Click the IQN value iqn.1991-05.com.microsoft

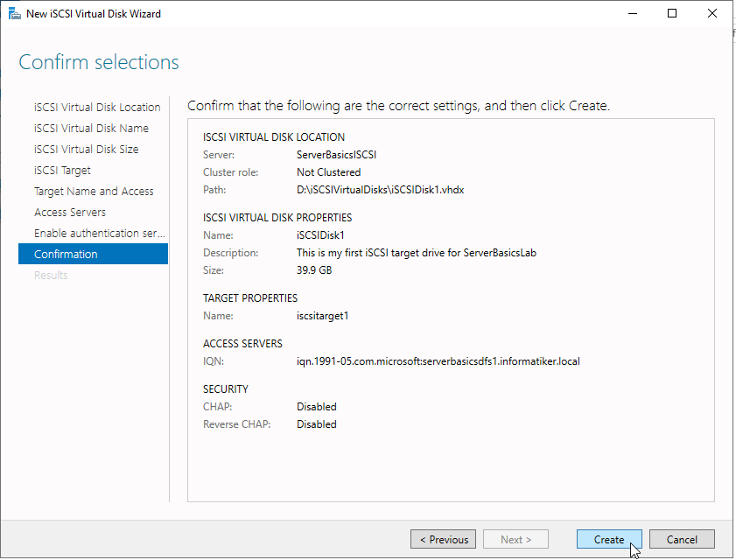438,361
